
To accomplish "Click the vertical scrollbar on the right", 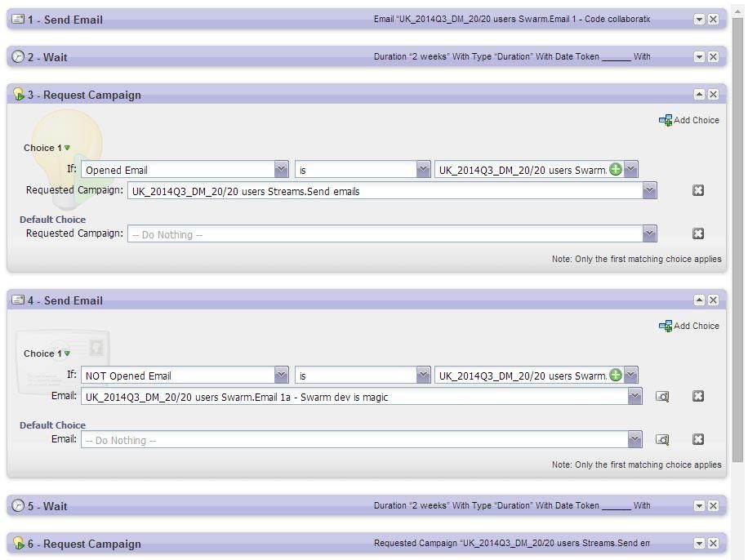I will [738, 245].
